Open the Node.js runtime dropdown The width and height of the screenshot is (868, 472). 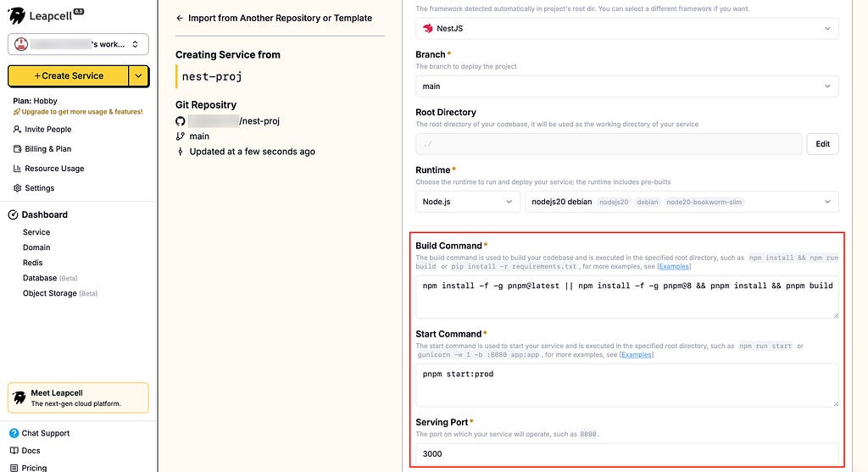pos(468,202)
